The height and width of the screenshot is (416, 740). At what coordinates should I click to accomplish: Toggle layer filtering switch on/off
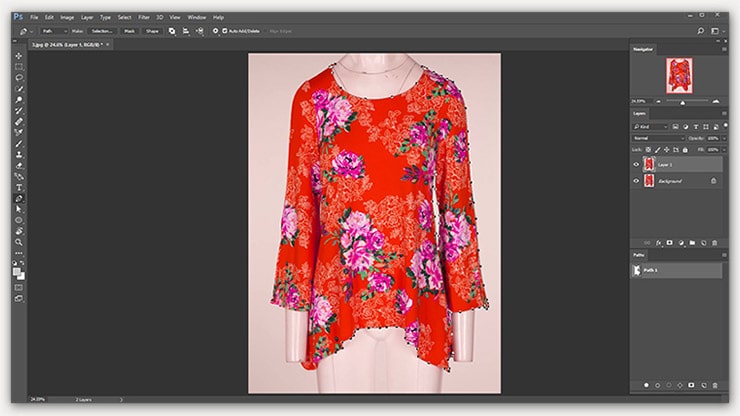(725, 126)
